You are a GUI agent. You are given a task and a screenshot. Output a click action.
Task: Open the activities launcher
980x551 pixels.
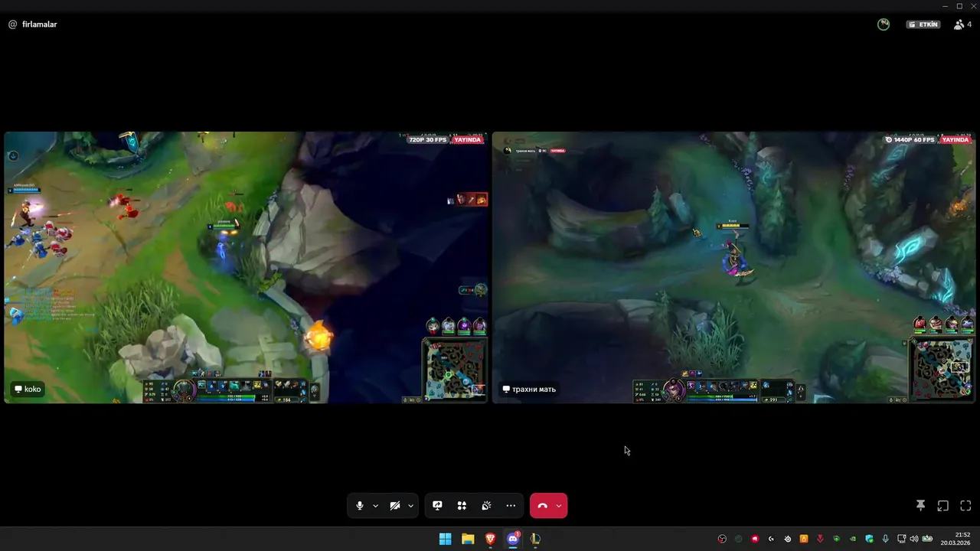tap(462, 506)
